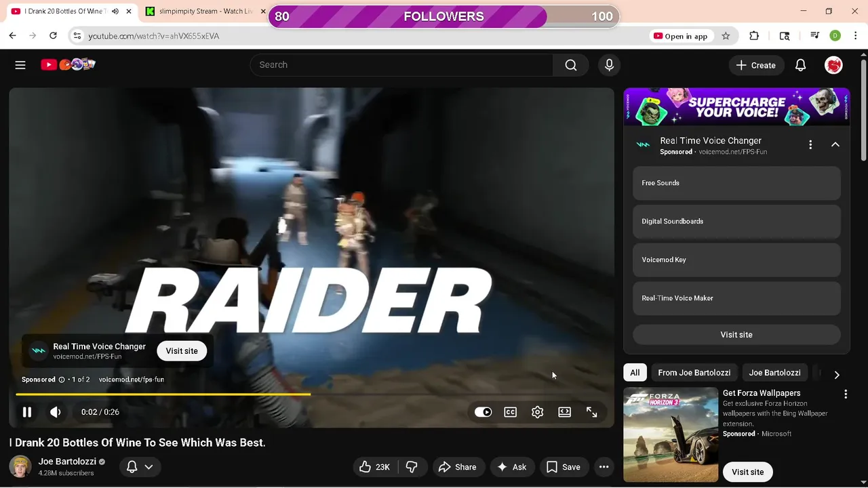Click the search magnifier button
Screen dimensions: 868x488
[571, 65]
